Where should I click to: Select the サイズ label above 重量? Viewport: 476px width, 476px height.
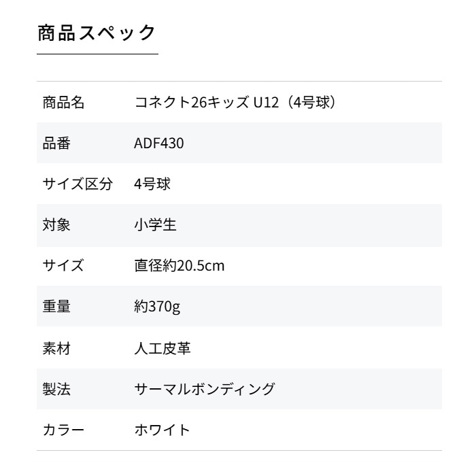click(63, 266)
